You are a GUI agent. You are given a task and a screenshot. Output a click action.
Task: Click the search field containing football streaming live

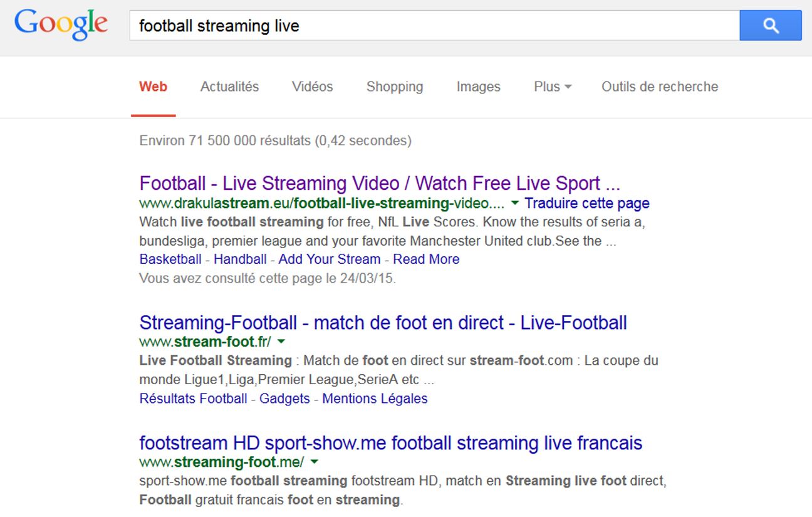(432, 26)
